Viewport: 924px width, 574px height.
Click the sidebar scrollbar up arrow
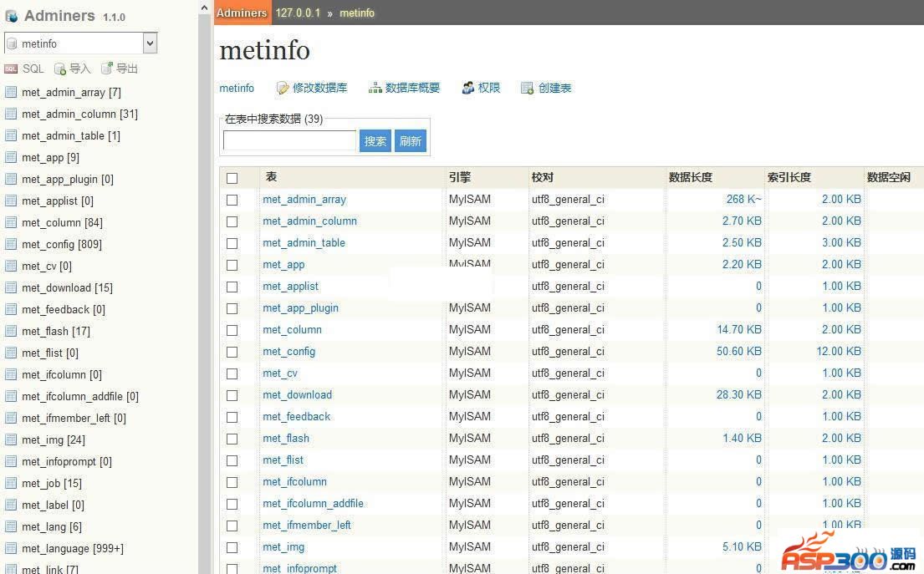pos(204,8)
